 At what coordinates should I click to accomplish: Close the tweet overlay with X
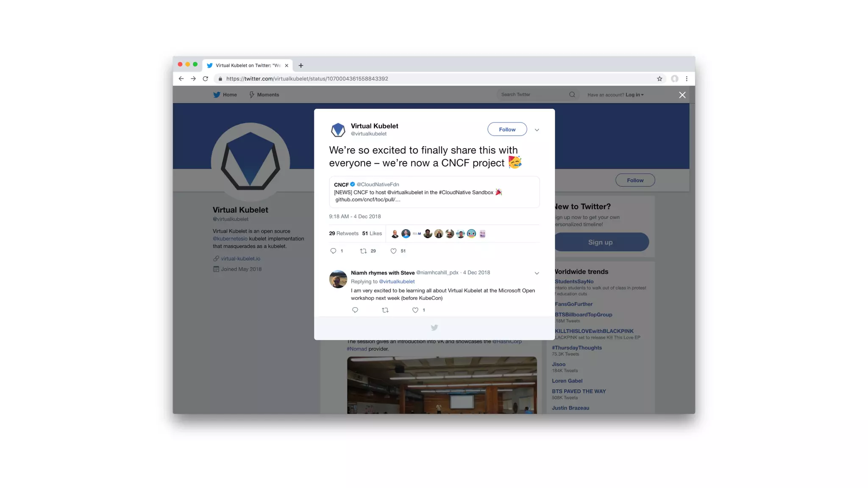tap(682, 95)
